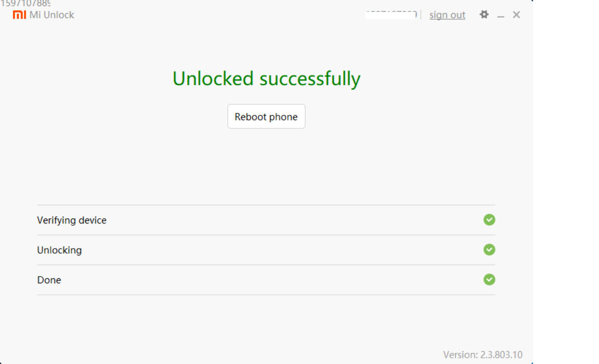Click the truncated number at the top-left corner

pos(25,4)
